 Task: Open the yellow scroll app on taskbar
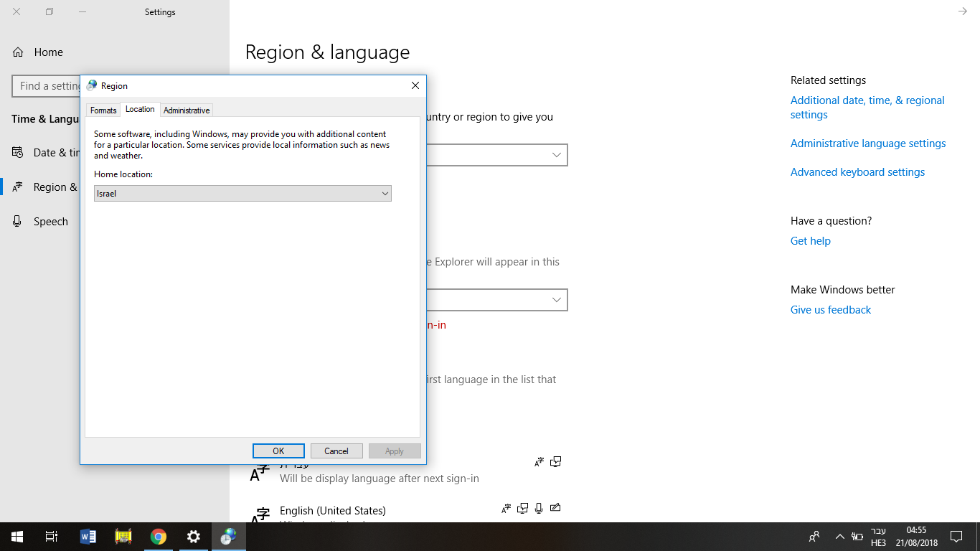[123, 537]
